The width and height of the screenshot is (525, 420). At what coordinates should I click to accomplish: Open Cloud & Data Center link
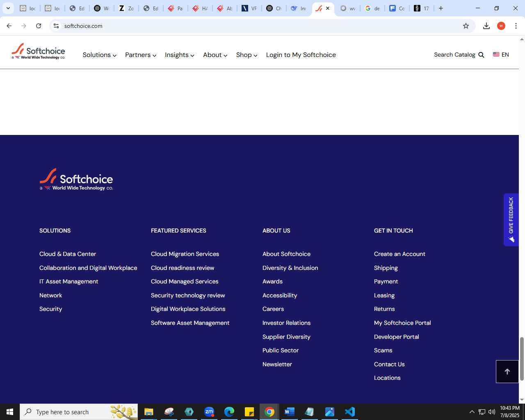click(x=68, y=254)
